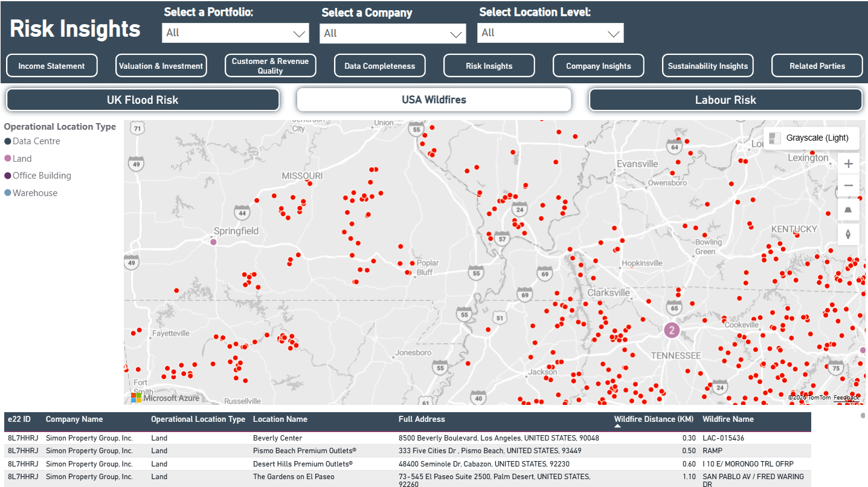
Task: Click the Data Centre legend colour dot
Action: (x=8, y=141)
